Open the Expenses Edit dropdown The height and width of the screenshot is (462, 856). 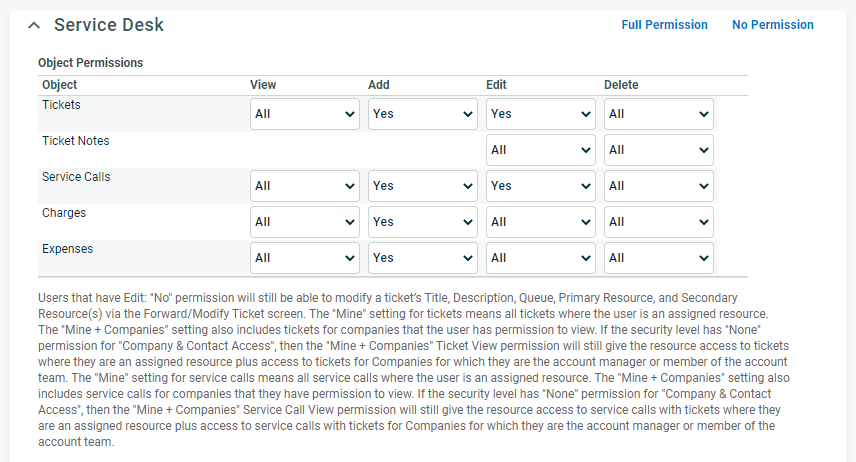[540, 258]
